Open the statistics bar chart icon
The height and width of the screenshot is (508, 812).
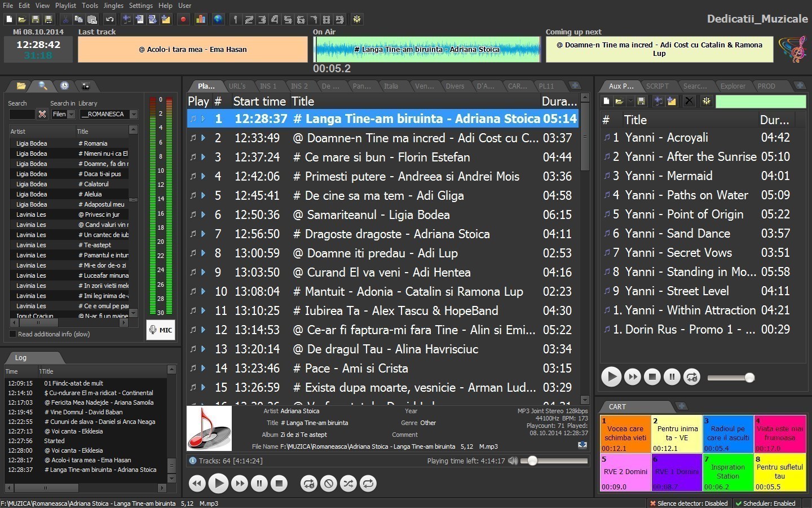click(201, 19)
